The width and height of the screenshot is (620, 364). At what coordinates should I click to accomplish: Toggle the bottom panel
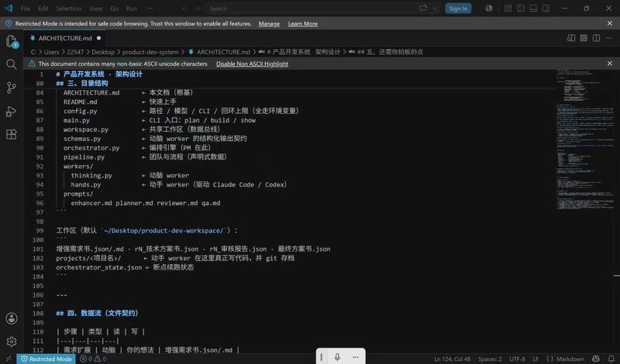533,9
